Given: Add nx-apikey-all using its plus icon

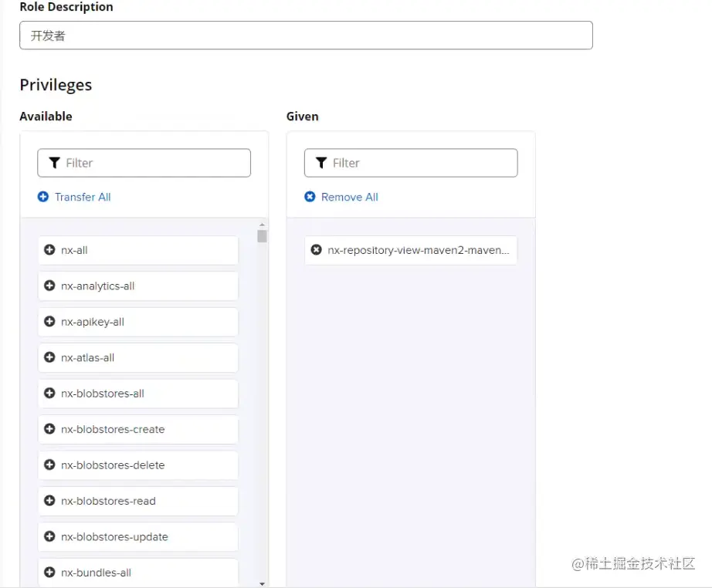Looking at the screenshot, I should click(49, 322).
